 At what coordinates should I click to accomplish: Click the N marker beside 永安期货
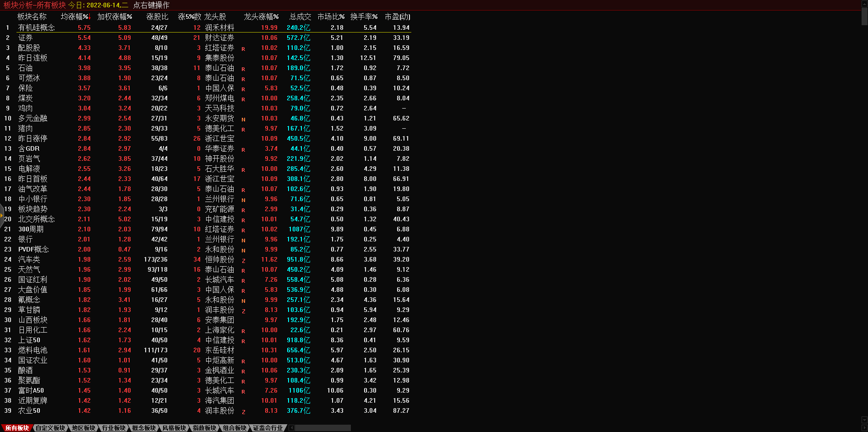243,119
